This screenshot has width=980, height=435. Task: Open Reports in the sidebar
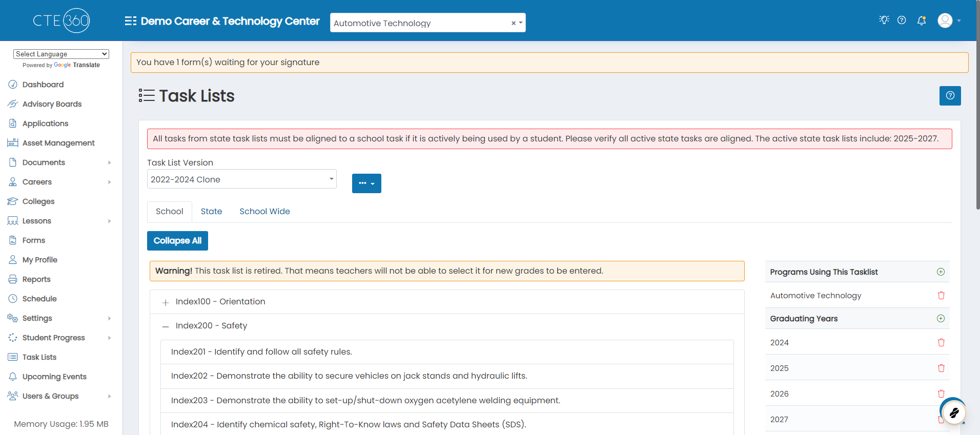[x=36, y=279]
